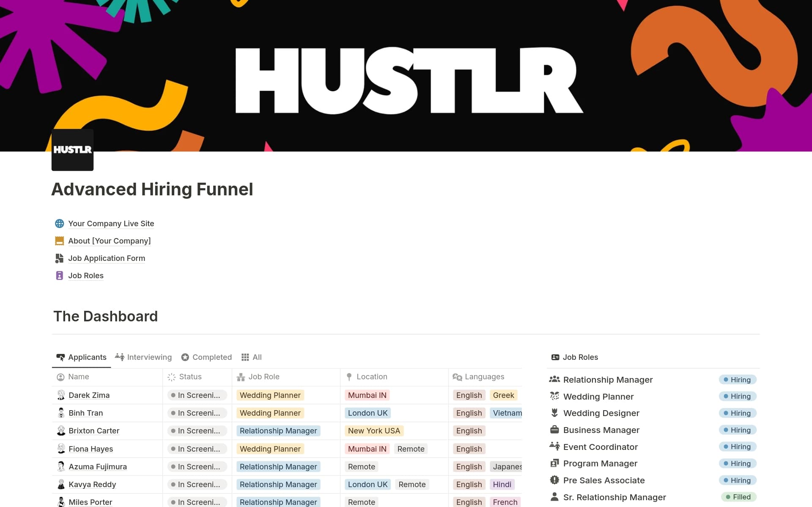Click the card icon beside Job Roles heading

554,357
